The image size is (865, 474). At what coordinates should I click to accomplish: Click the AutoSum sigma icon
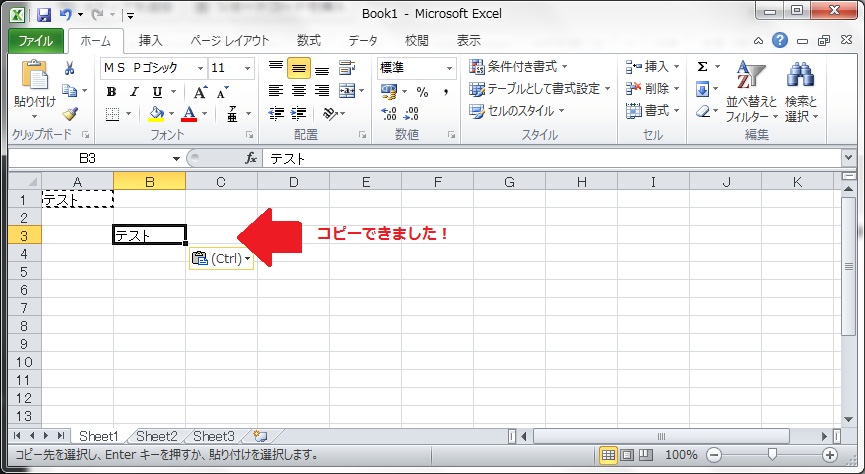[x=702, y=67]
